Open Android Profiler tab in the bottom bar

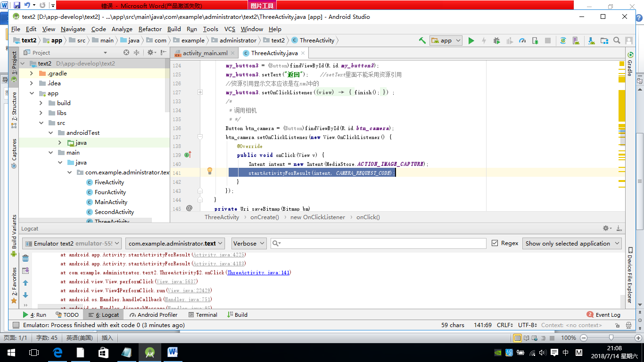(153, 314)
